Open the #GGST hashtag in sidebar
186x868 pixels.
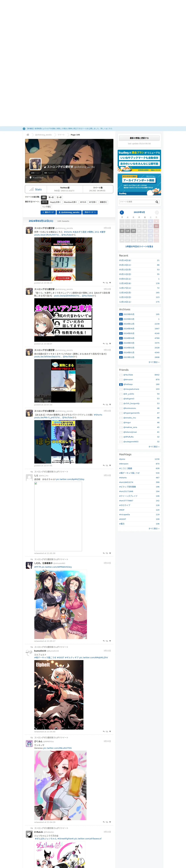coord(122,519)
